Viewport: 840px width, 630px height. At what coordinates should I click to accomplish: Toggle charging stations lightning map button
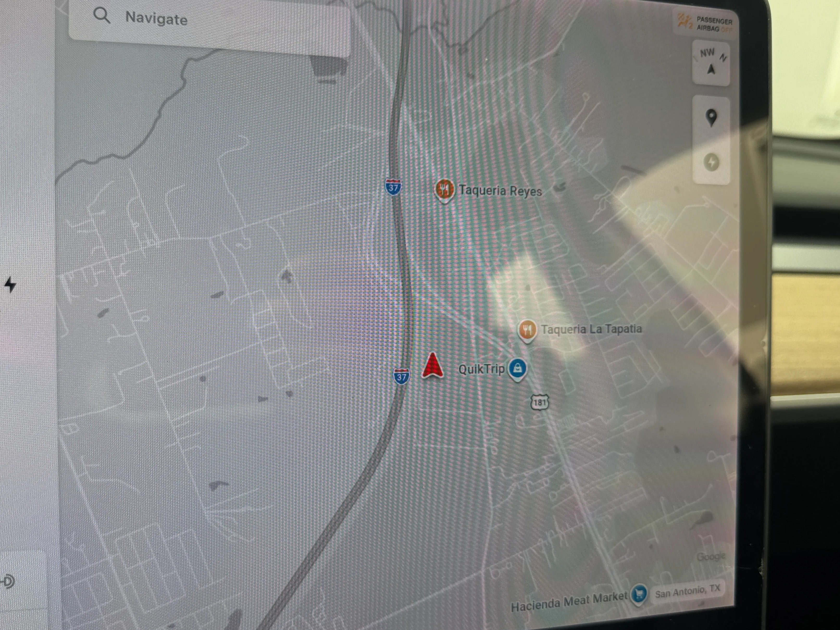(x=711, y=162)
